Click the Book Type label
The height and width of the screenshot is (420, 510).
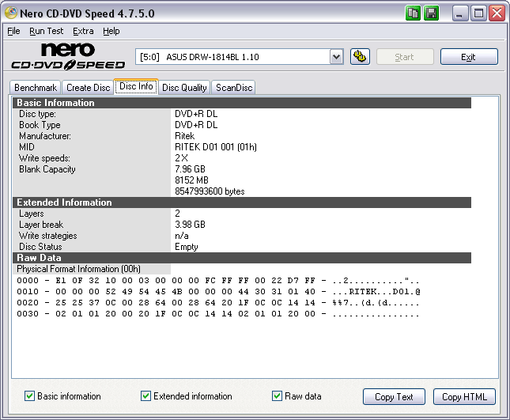(x=40, y=125)
